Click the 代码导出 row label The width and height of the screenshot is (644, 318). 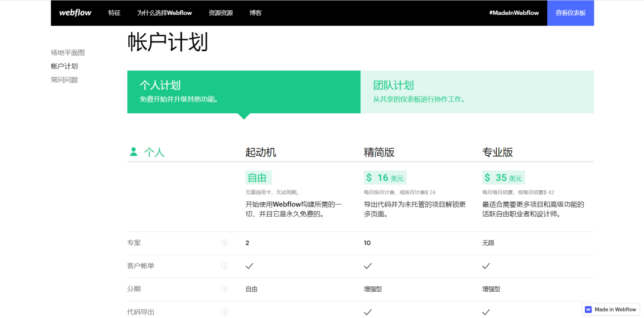(141, 312)
